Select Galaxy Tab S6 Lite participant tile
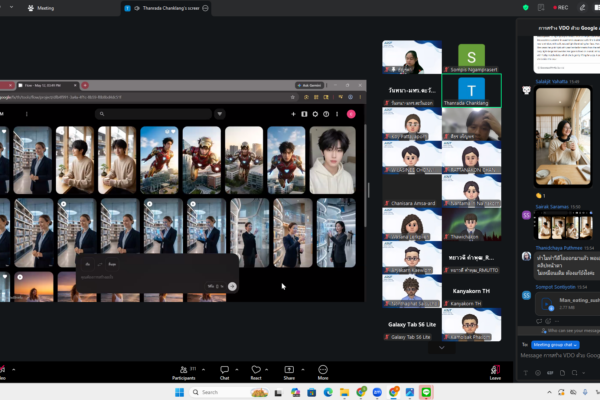This screenshot has width=600, height=400. pos(412,325)
